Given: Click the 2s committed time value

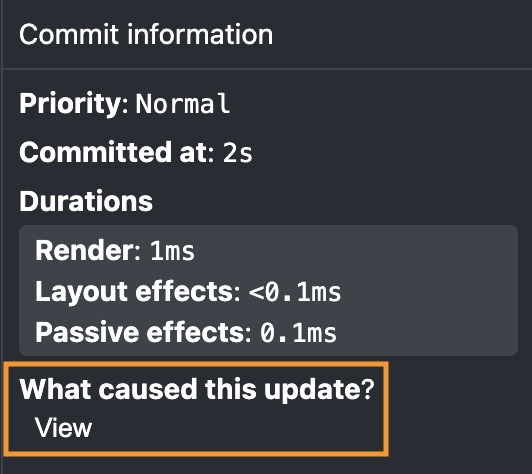Looking at the screenshot, I should [238, 153].
